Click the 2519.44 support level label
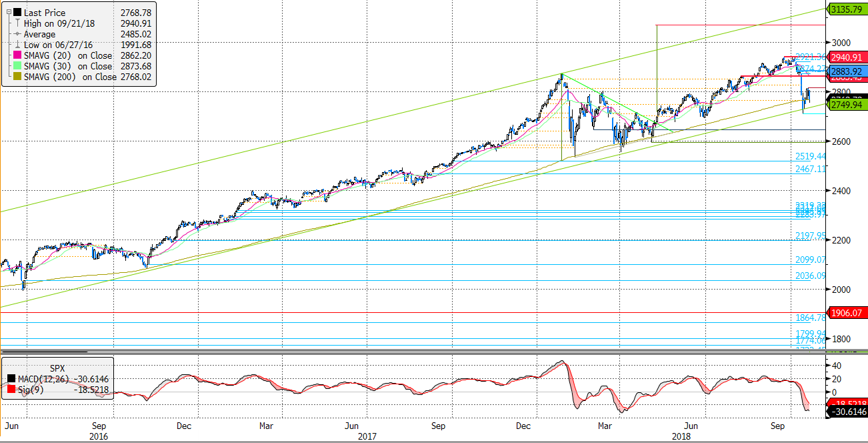The image size is (868, 443). 811,156
